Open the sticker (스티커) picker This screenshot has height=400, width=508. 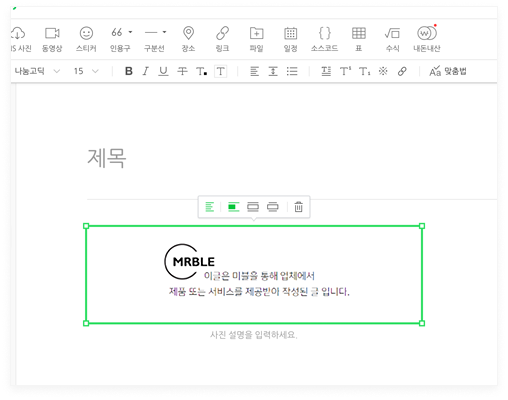pos(86,39)
